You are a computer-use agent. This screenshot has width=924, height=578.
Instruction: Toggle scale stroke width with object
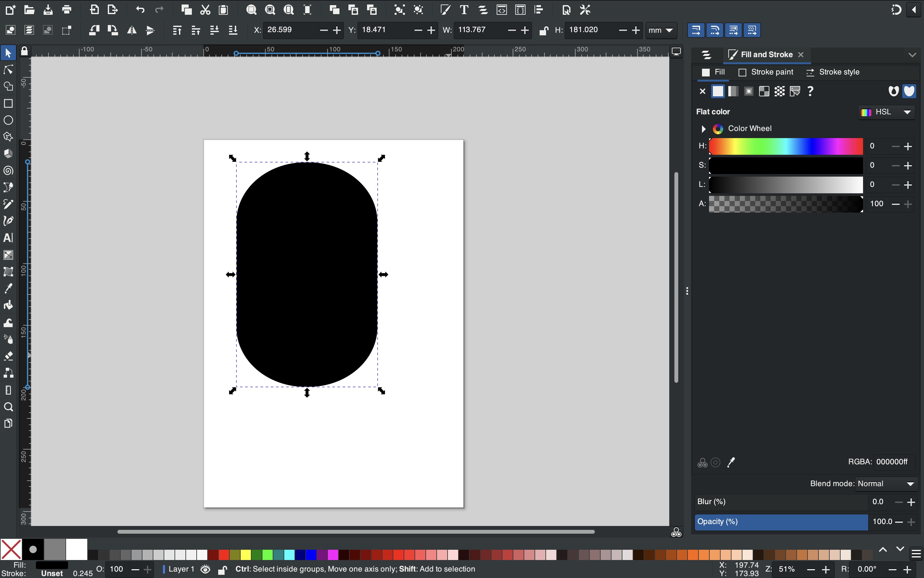pyautogui.click(x=696, y=30)
